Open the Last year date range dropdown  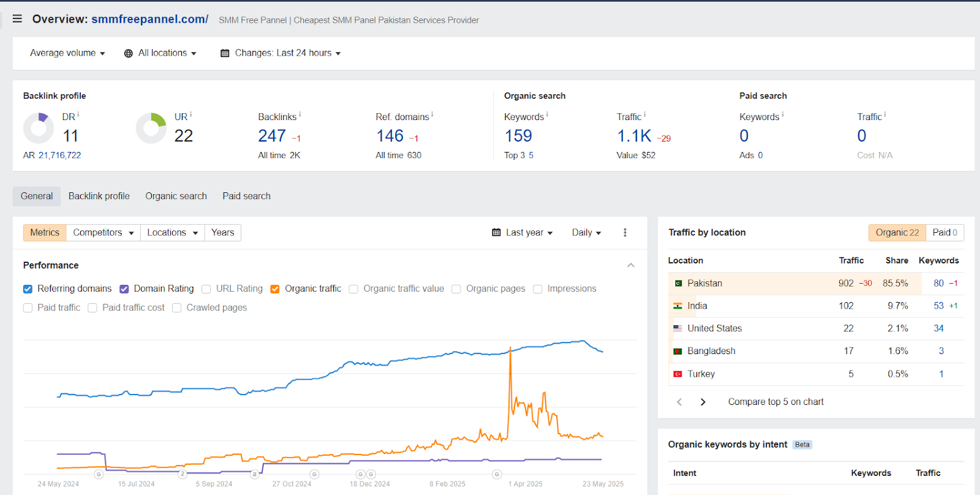tap(522, 233)
